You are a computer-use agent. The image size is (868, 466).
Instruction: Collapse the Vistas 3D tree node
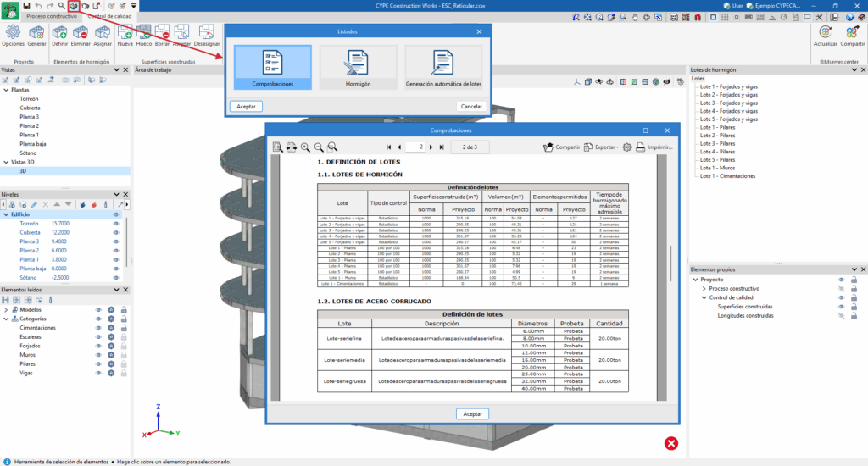6,162
